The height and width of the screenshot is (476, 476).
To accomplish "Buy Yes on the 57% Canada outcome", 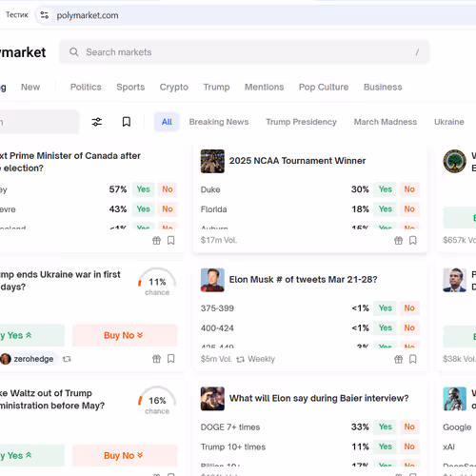I will [x=143, y=189].
